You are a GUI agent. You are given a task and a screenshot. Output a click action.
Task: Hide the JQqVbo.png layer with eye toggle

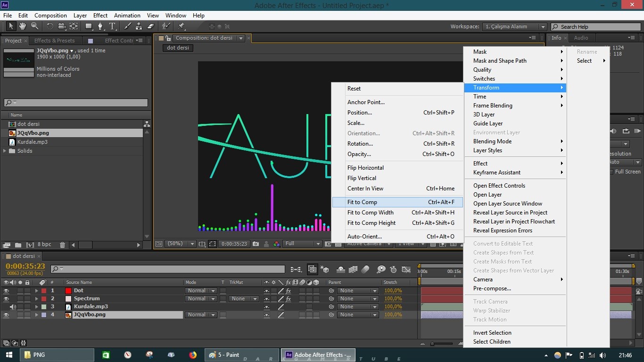click(6, 315)
